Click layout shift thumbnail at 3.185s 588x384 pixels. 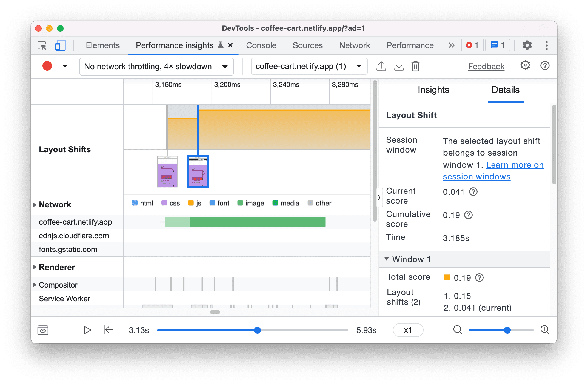[198, 172]
